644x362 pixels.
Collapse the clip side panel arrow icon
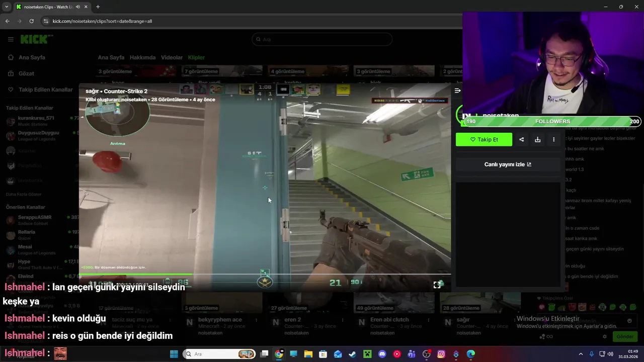pos(457,90)
